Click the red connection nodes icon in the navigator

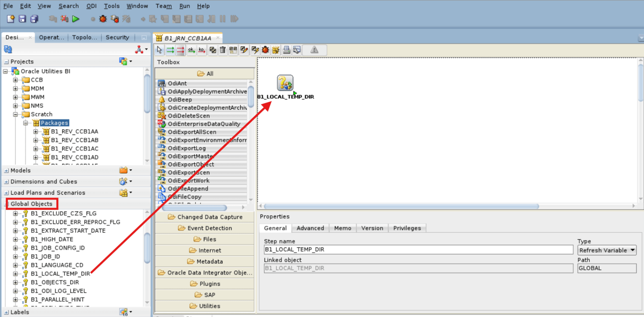tap(139, 49)
